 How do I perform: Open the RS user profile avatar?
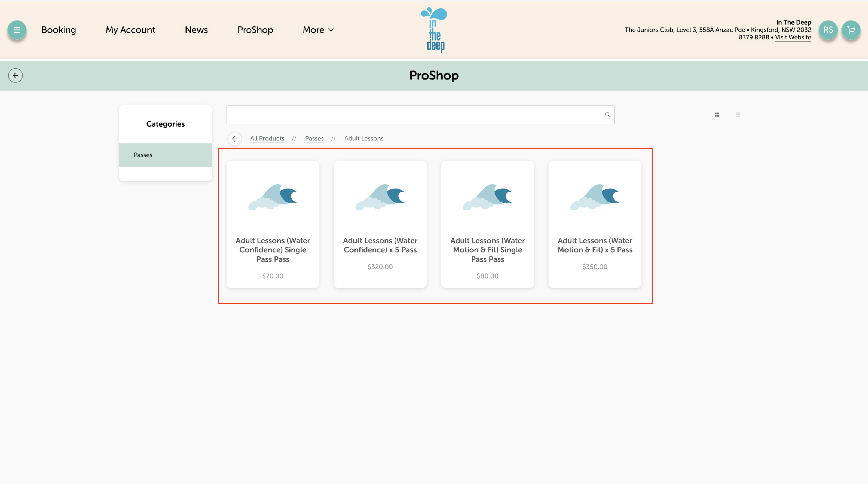point(828,30)
